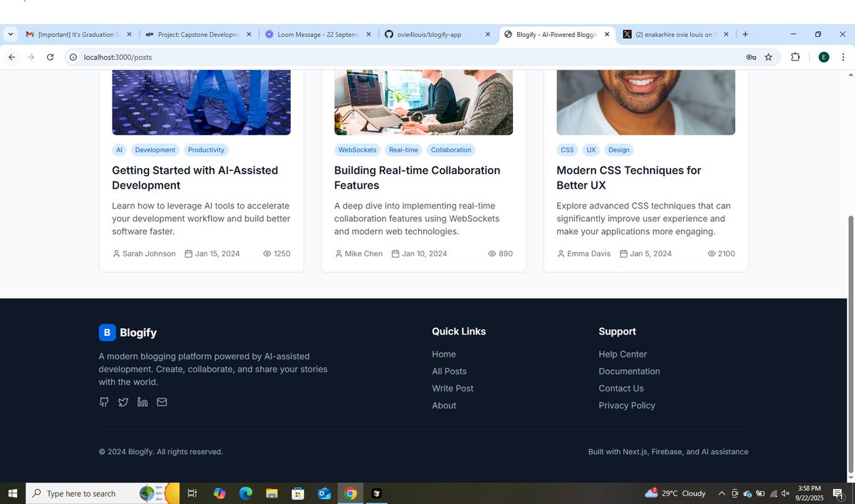Open the Write Post link

tap(452, 388)
